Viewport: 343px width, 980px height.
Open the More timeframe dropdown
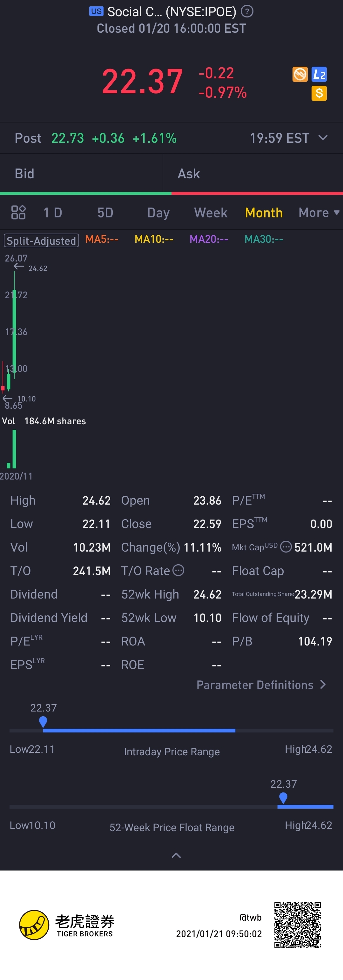pos(319,213)
